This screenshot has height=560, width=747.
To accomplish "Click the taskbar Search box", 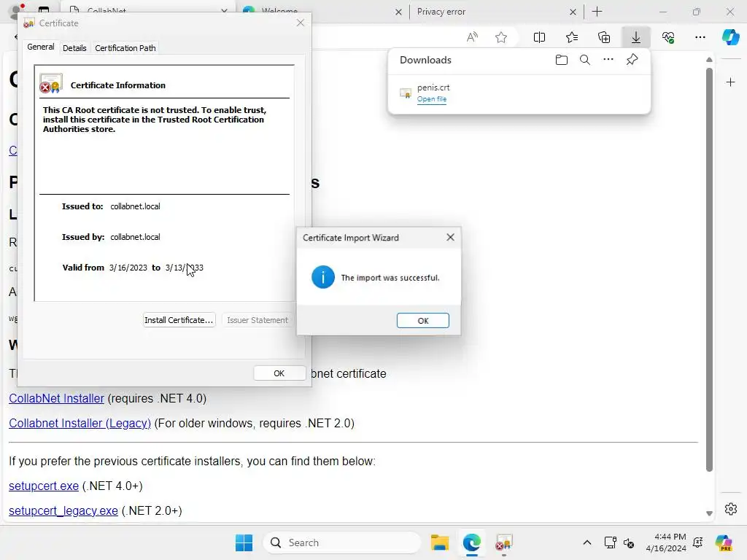I will tap(342, 542).
